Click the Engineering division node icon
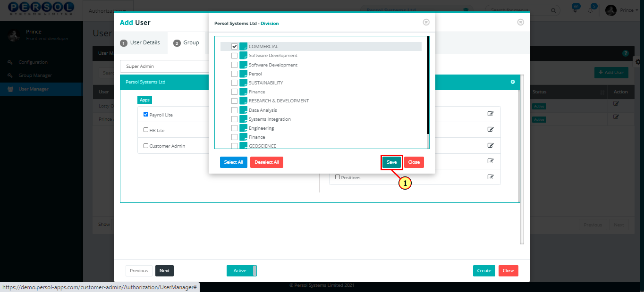The image size is (644, 292). 244,128
